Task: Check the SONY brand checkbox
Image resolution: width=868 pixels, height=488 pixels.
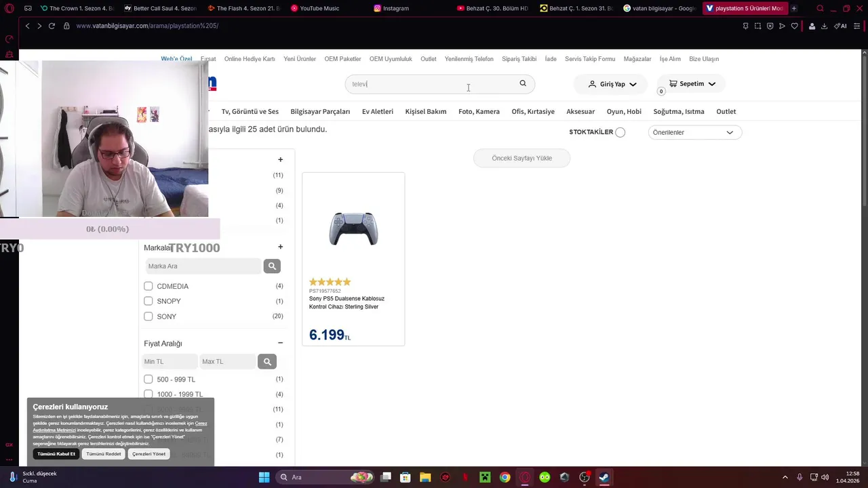Action: 148,317
